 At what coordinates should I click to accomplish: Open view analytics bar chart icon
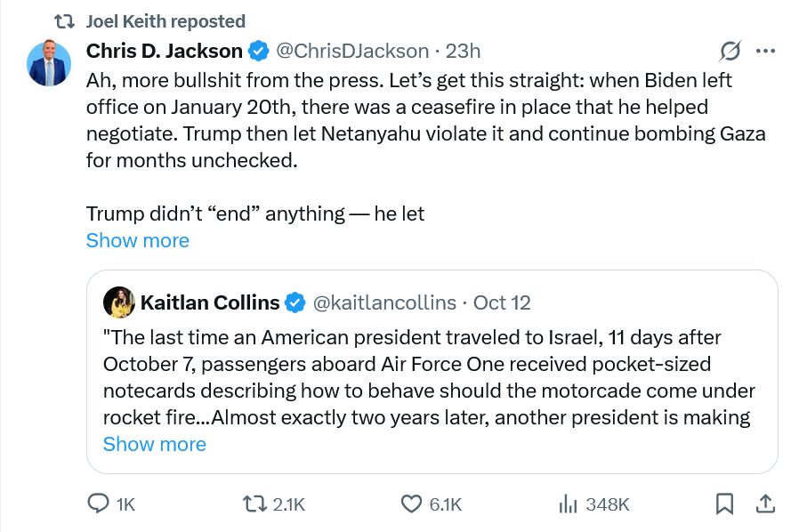(567, 504)
